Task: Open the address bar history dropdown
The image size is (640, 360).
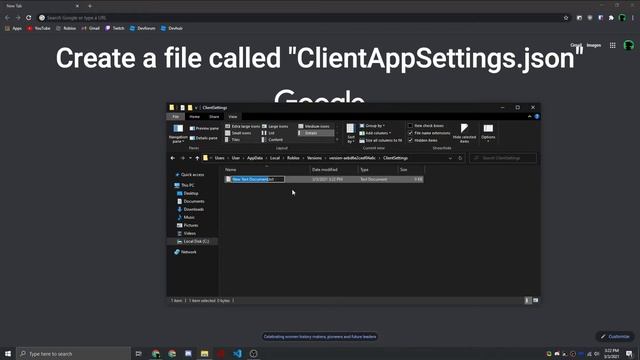Action: pyautogui.click(x=450, y=158)
